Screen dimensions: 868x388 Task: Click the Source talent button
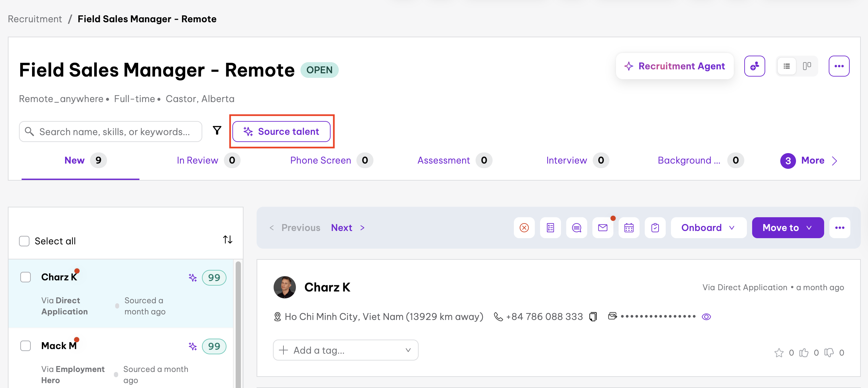pyautogui.click(x=281, y=132)
